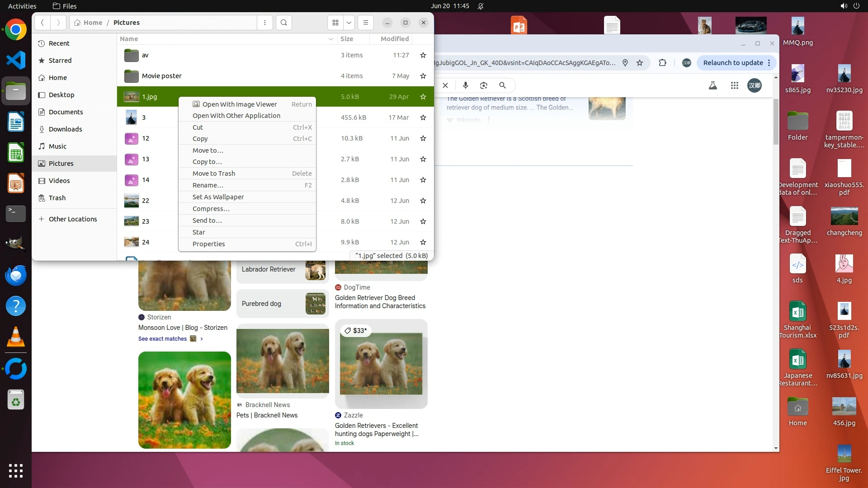The height and width of the screenshot is (488, 868).
Task: Expand the view options dropdown arrow
Action: [349, 23]
